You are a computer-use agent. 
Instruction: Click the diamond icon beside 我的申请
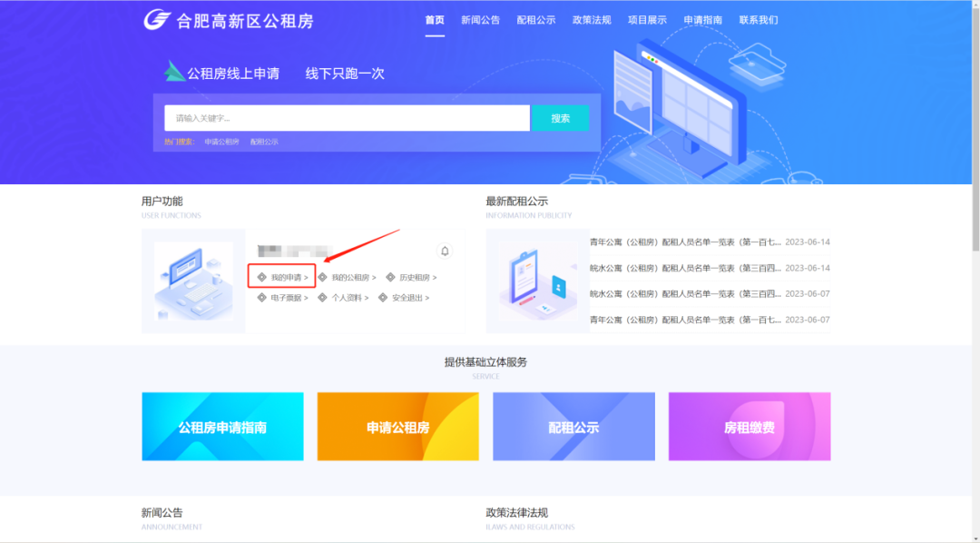pyautogui.click(x=261, y=277)
